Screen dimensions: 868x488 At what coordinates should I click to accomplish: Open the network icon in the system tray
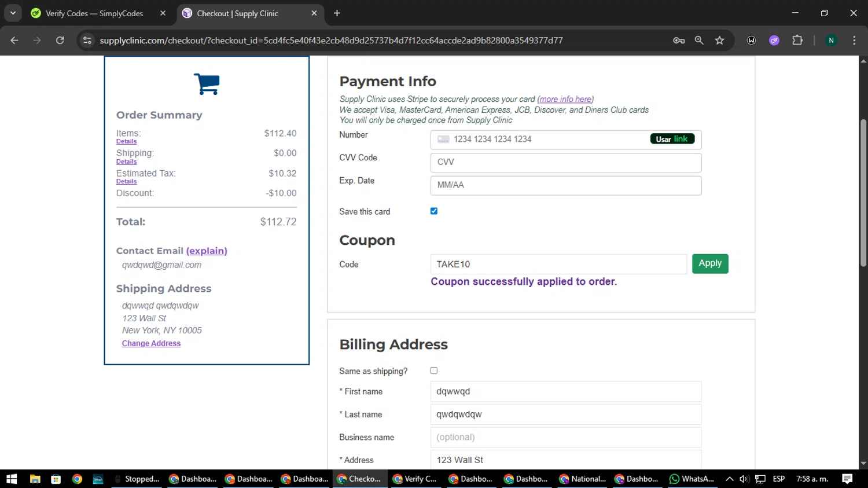click(x=760, y=479)
